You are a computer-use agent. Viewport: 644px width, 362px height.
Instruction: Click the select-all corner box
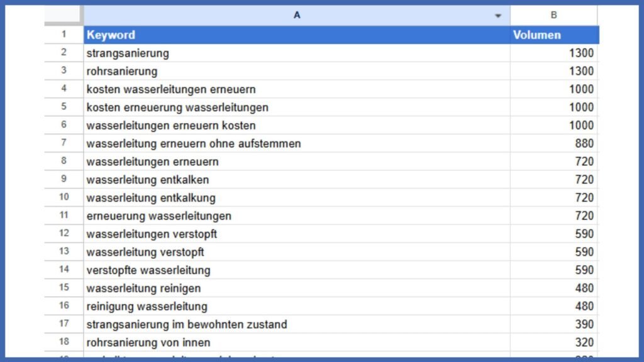[x=64, y=16]
